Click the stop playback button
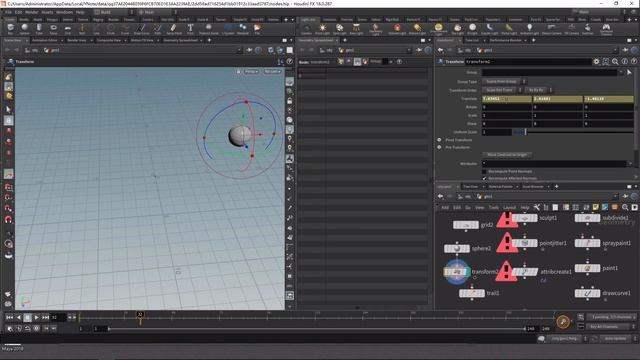640x360 pixels. 27,317
